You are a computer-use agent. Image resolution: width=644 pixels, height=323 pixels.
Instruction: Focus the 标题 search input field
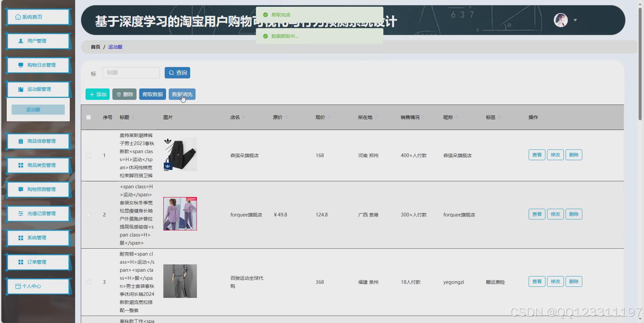(x=131, y=73)
